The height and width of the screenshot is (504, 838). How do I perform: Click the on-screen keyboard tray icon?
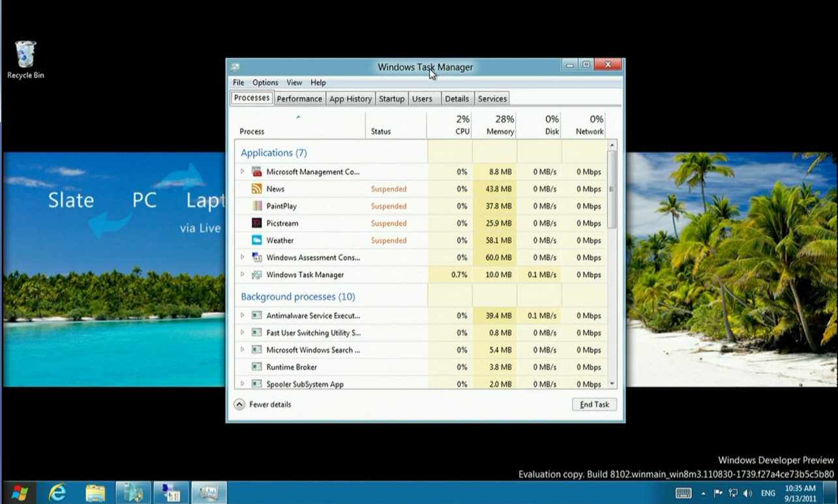pyautogui.click(x=683, y=493)
